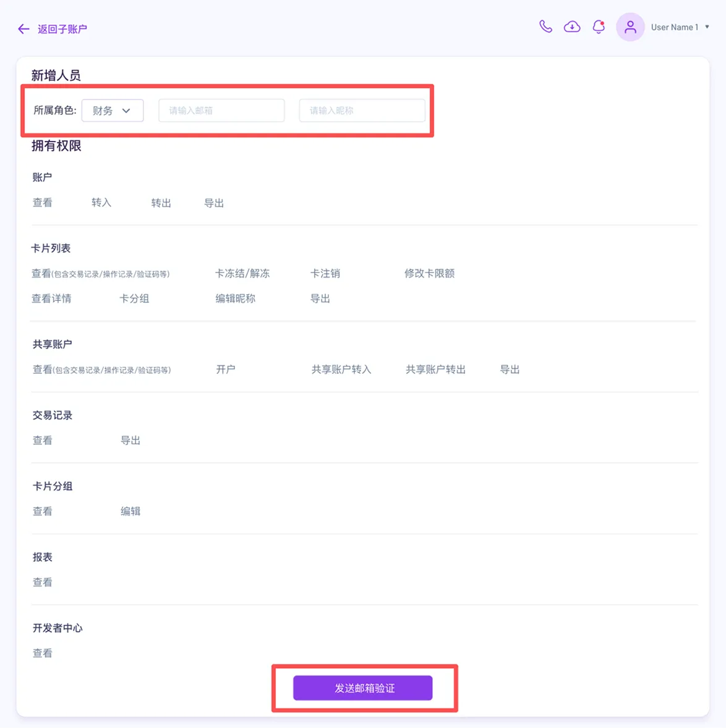
Task: Click the 发送邮箱验证 button
Action: pos(363,688)
